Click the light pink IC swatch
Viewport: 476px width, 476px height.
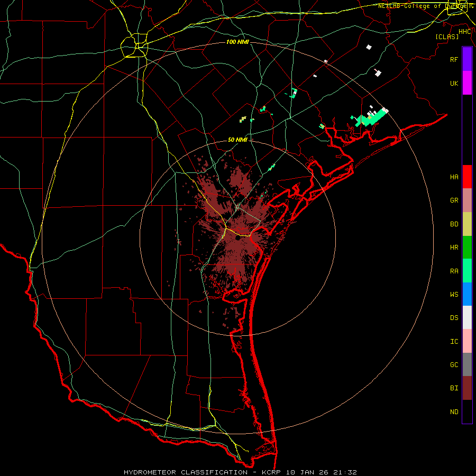point(467,341)
